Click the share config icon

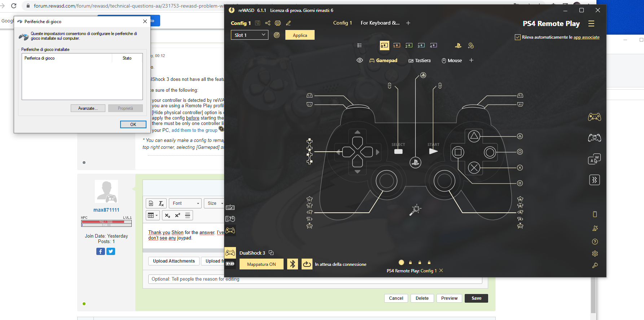[x=268, y=23]
